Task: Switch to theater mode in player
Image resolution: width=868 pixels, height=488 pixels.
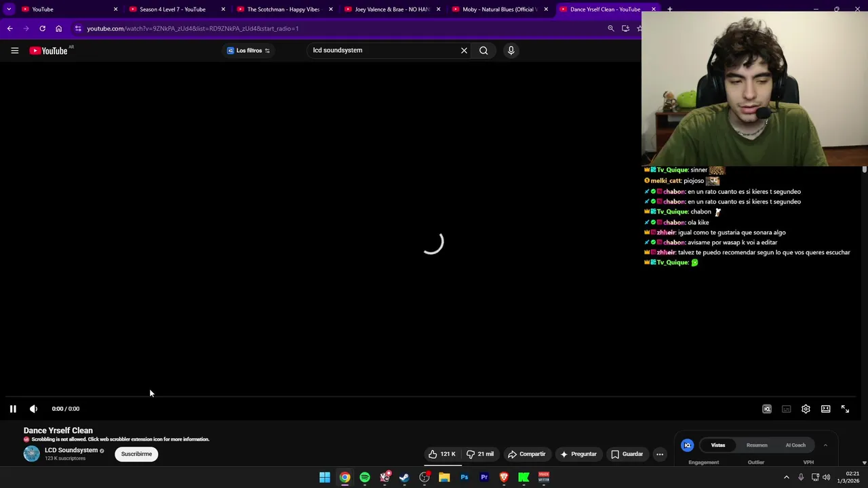Action: point(825,409)
